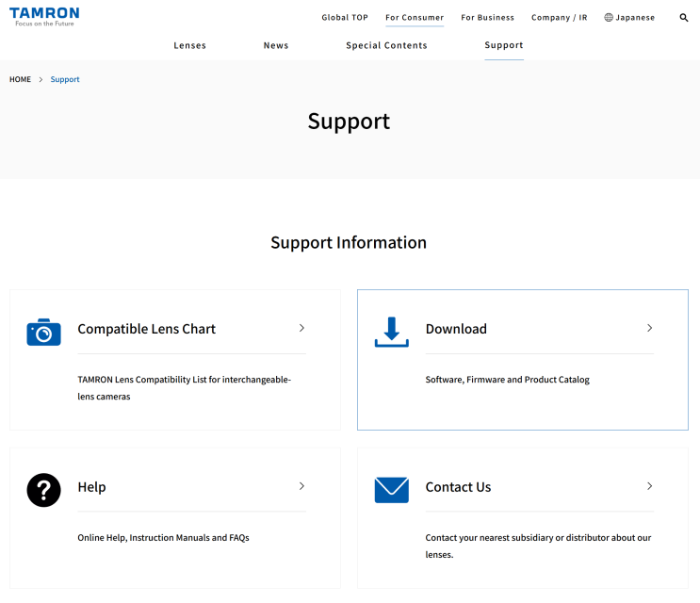Click the Support breadcrumb link
Image resolution: width=700 pixels, height=603 pixels.
(x=65, y=79)
